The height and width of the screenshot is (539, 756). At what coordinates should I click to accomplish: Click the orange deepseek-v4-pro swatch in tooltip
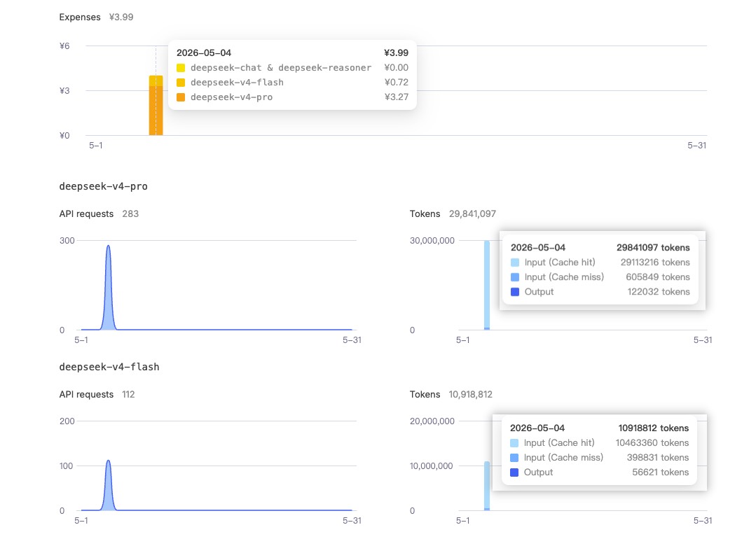[181, 97]
